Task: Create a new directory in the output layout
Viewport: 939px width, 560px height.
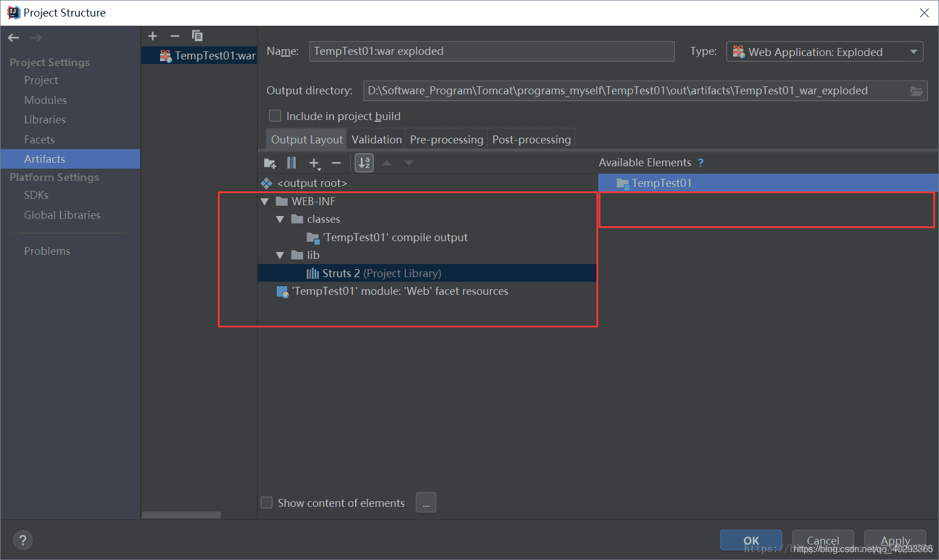Action: 269,163
